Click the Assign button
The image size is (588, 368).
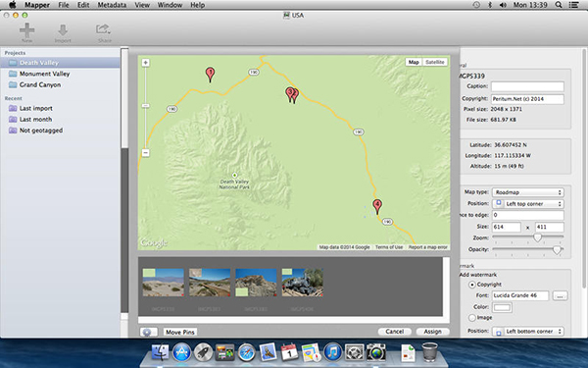click(432, 332)
